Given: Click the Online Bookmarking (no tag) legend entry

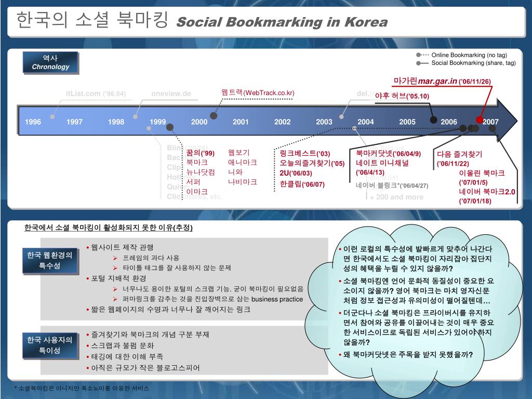Looking at the screenshot, I should click(x=462, y=55).
